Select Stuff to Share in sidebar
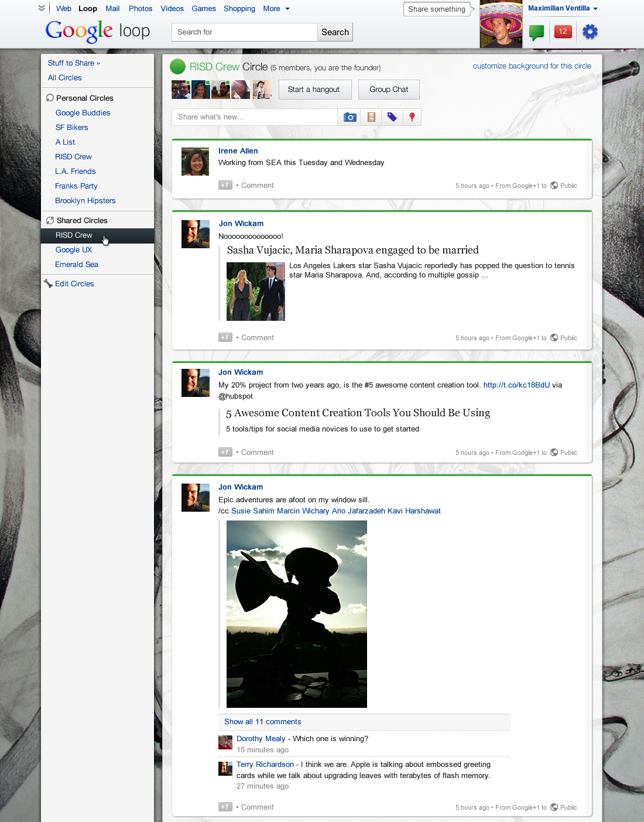 [74, 63]
